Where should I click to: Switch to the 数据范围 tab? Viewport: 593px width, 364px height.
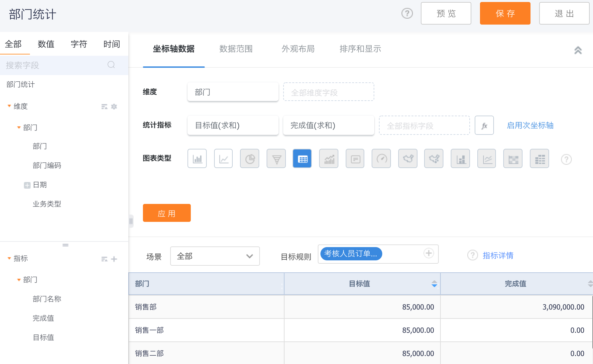coord(236,49)
